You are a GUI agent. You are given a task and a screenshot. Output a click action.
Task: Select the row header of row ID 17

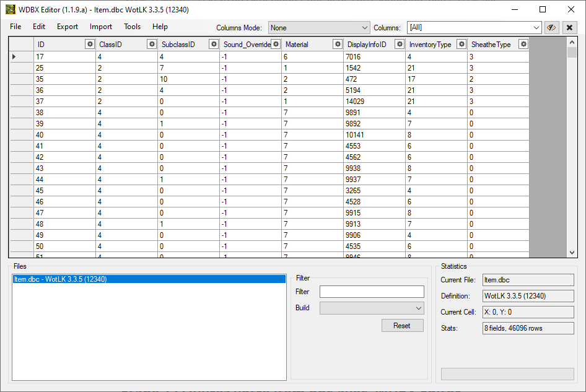21,57
